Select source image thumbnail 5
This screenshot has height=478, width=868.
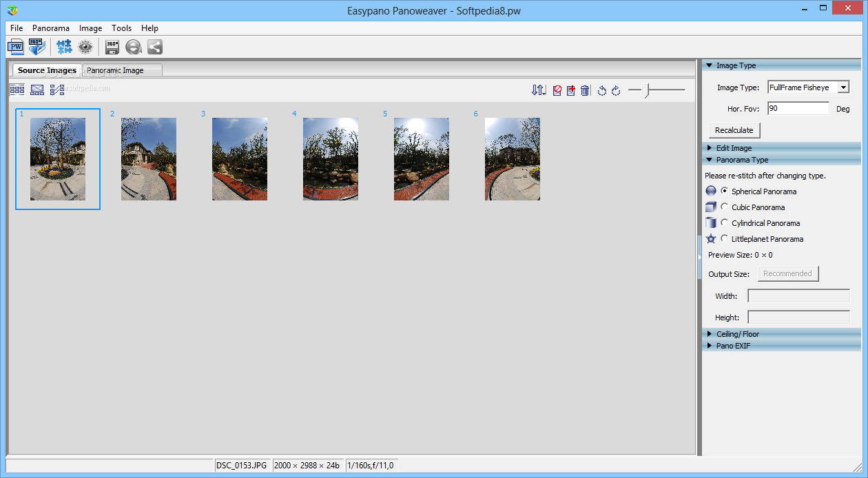[x=422, y=159]
